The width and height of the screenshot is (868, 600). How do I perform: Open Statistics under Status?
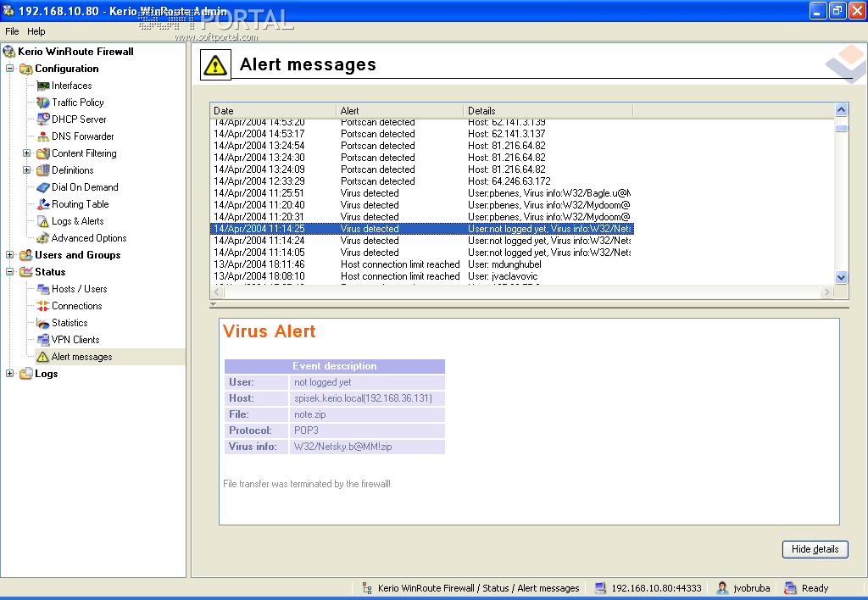click(70, 323)
